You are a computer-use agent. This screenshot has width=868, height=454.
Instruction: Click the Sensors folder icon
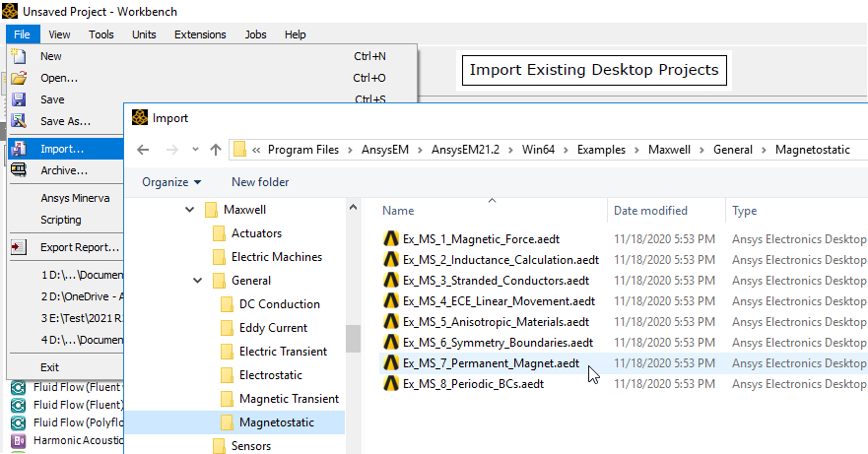pyautogui.click(x=219, y=446)
